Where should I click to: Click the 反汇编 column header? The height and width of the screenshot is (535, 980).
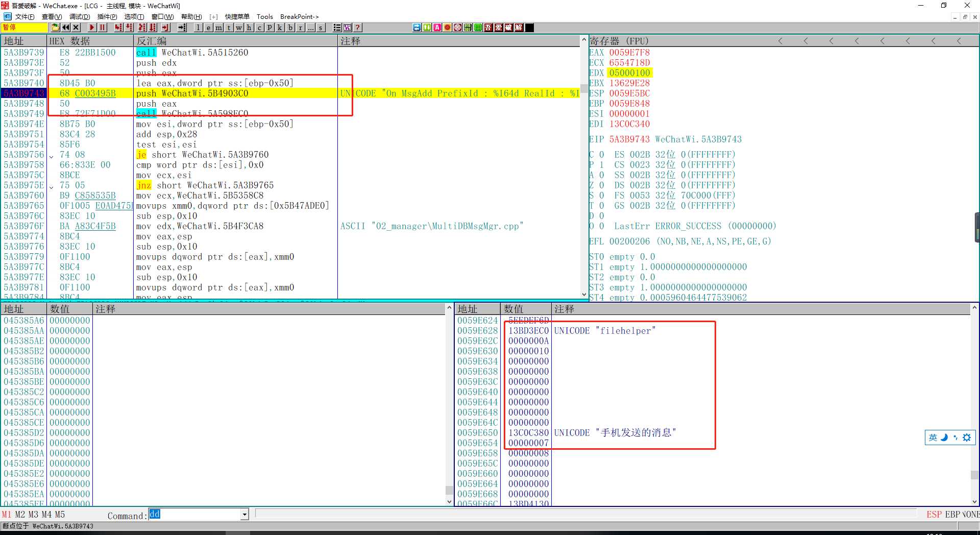tap(236, 41)
